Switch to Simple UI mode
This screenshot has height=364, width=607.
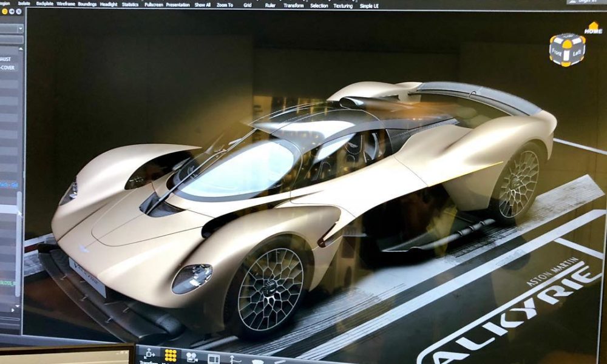click(x=369, y=5)
